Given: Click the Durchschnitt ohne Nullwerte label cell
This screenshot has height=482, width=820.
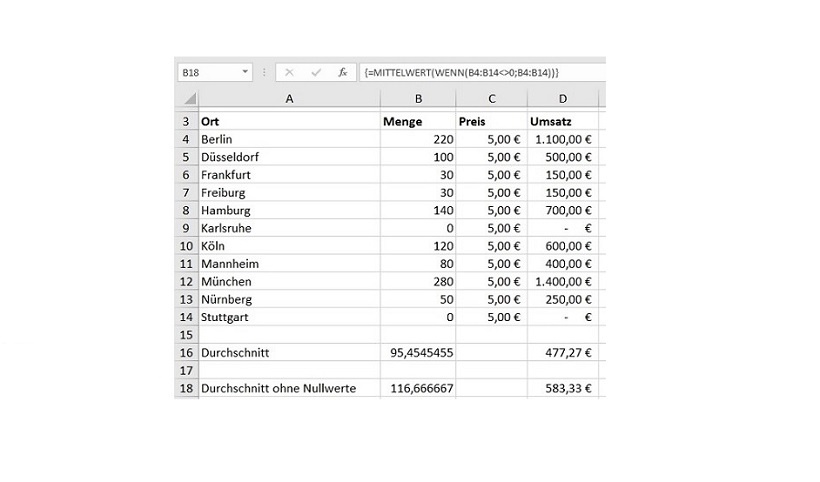Looking at the screenshot, I should click(x=289, y=388).
